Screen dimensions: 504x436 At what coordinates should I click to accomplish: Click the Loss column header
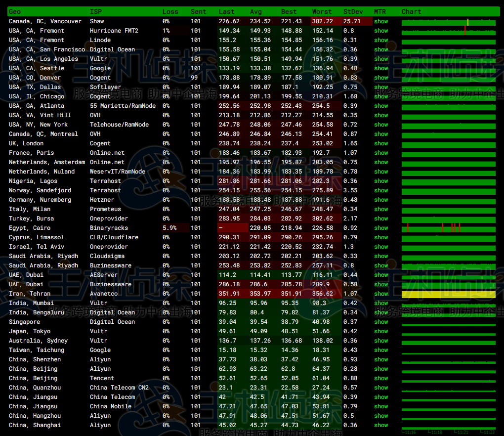tap(170, 11)
